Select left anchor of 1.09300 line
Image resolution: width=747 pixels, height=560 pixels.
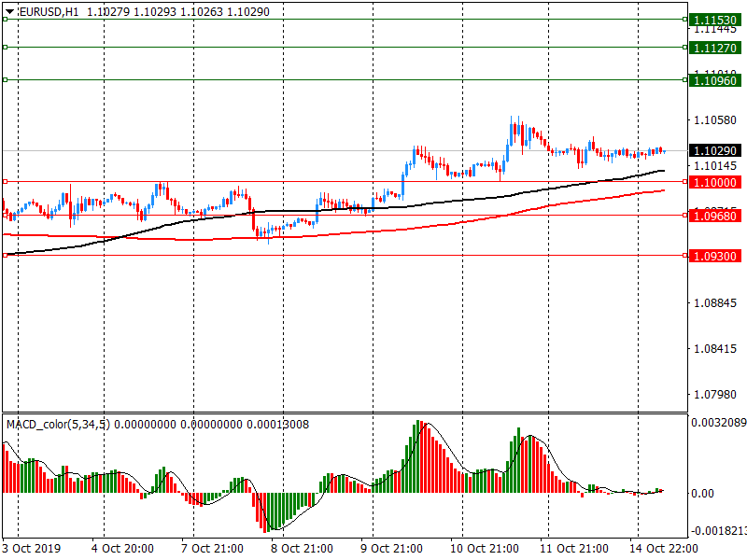point(6,255)
